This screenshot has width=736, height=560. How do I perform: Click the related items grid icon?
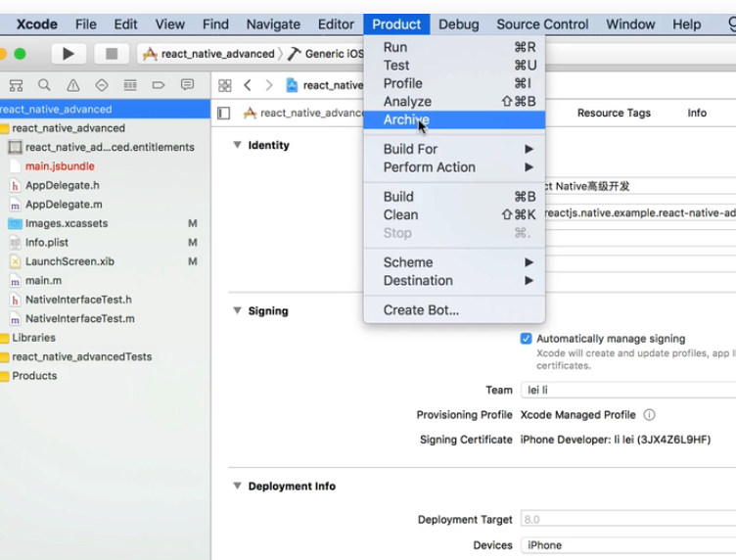pyautogui.click(x=225, y=85)
